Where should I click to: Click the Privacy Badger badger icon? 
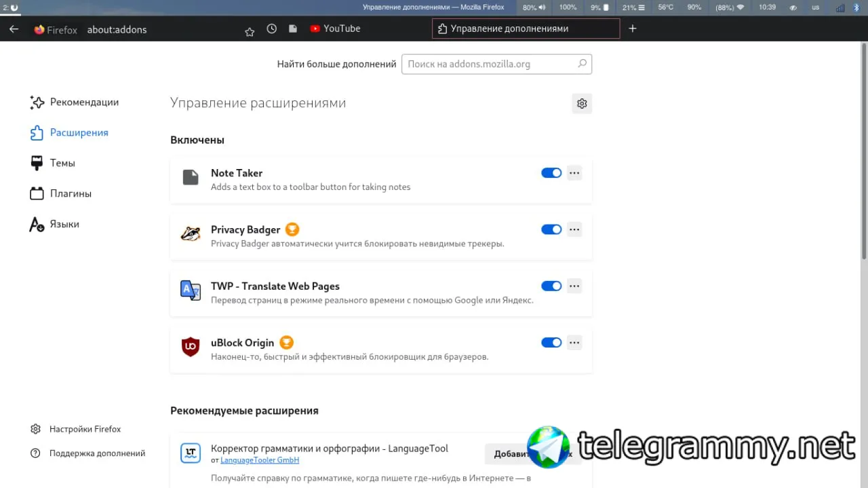[x=191, y=234]
